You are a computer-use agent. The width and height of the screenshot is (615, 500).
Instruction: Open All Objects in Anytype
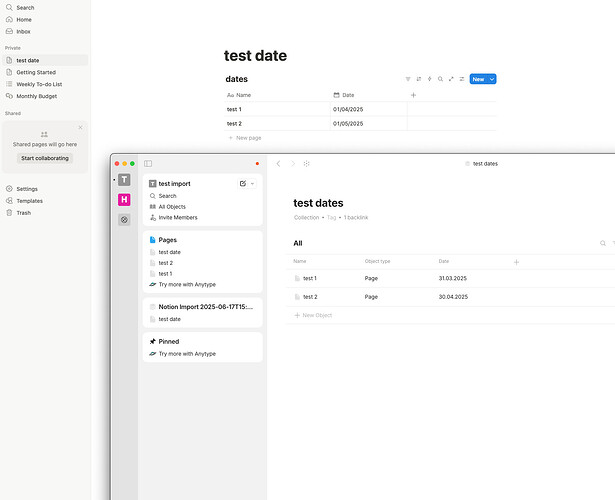click(x=167, y=207)
